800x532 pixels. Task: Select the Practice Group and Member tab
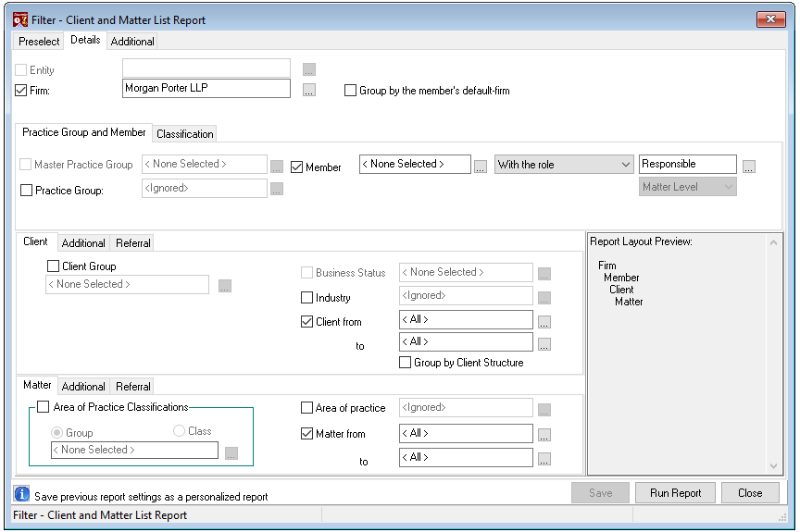click(83, 132)
